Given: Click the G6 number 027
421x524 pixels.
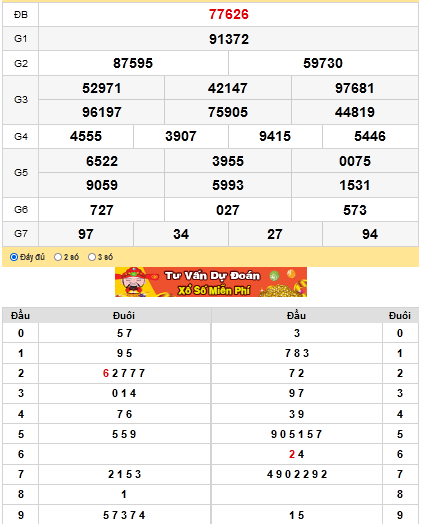Looking at the screenshot, I should (228, 210).
